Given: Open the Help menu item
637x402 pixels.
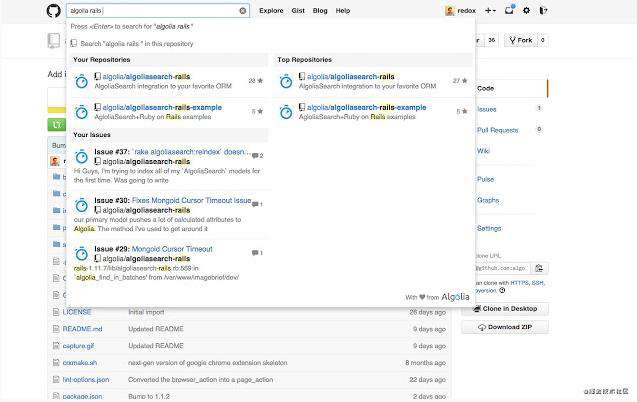Looking at the screenshot, I should pyautogui.click(x=342, y=11).
